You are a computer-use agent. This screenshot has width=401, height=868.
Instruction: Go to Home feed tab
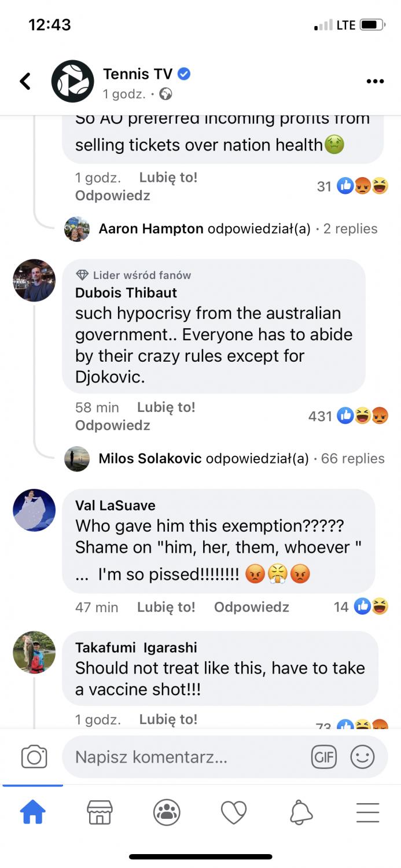pos(33,812)
